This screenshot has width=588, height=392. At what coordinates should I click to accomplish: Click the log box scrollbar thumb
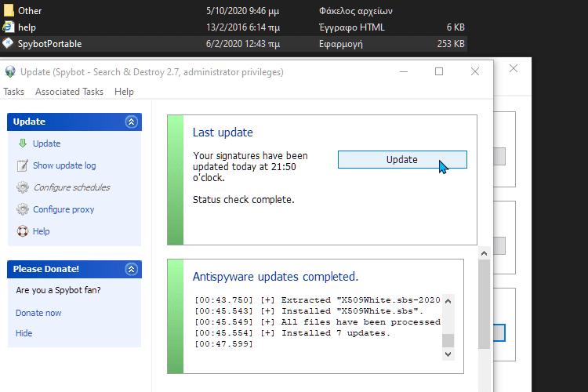[448, 340]
